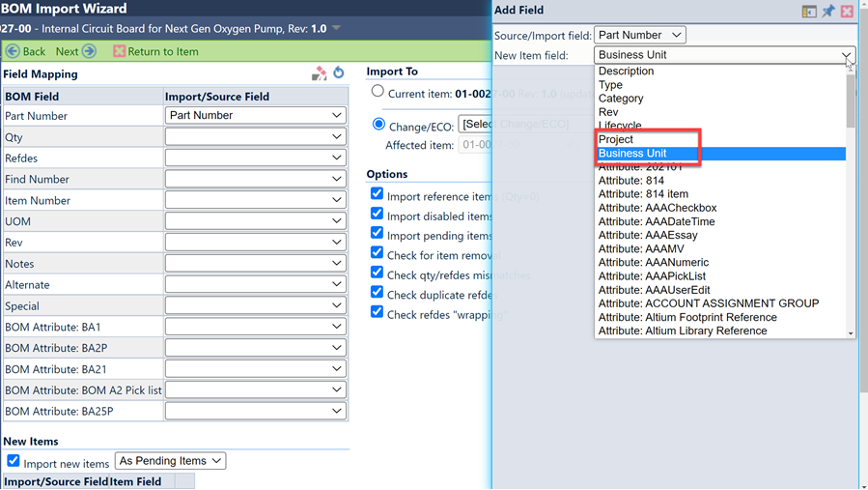The width and height of the screenshot is (868, 490).
Task: Open the Qty import source dropdown
Action: pos(255,137)
